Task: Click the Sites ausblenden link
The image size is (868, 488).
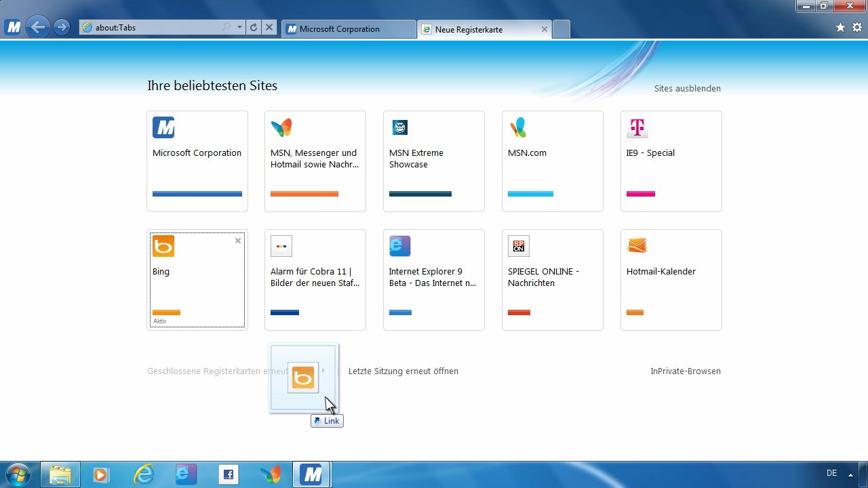Action: pyautogui.click(x=687, y=88)
